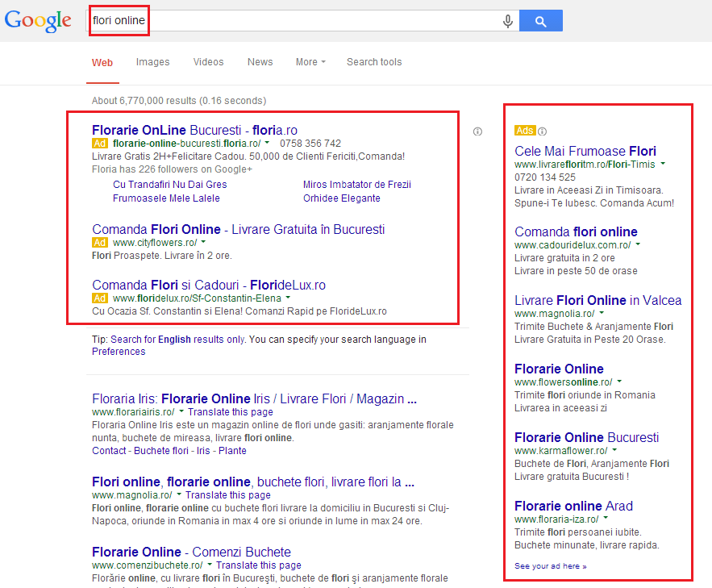Click the search box containing flori online

coord(302,21)
